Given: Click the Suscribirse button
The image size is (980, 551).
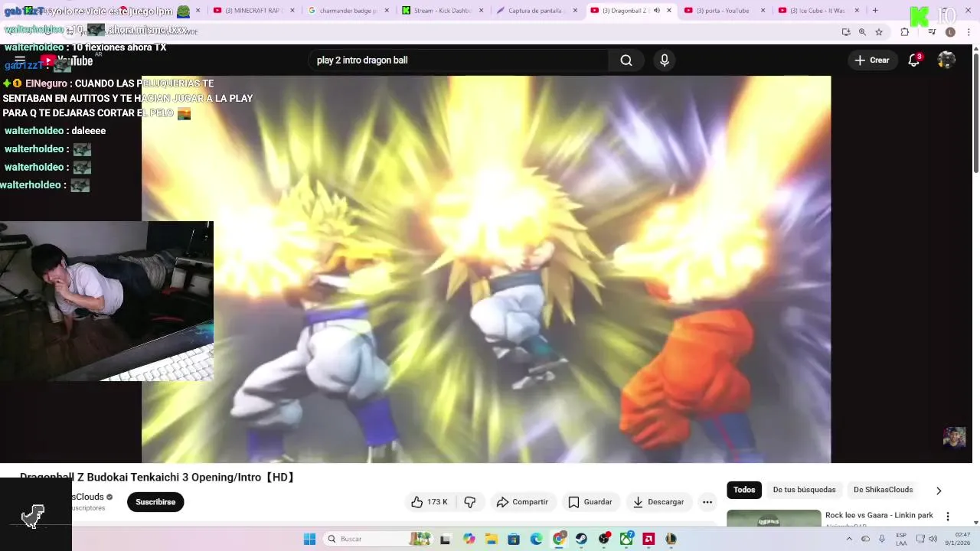Looking at the screenshot, I should pyautogui.click(x=155, y=502).
